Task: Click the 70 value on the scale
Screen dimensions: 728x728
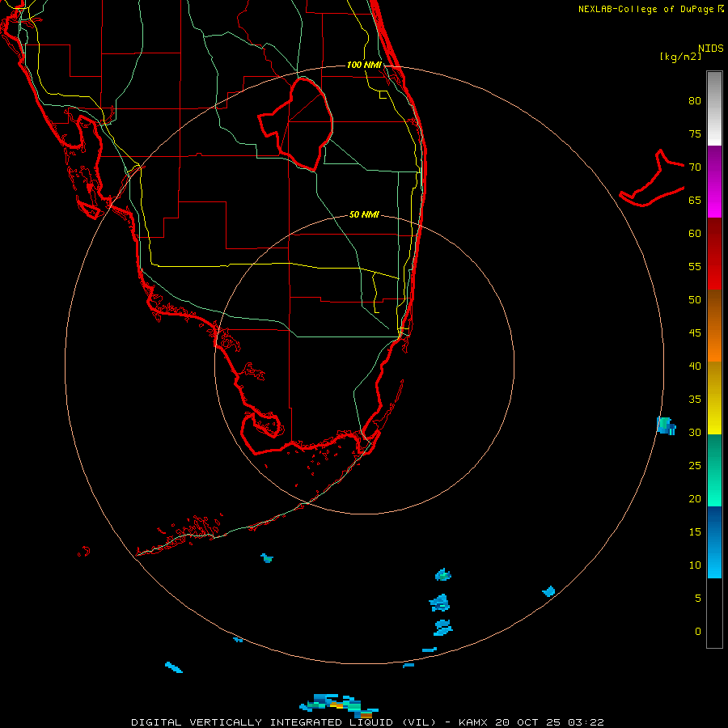Action: (x=695, y=167)
